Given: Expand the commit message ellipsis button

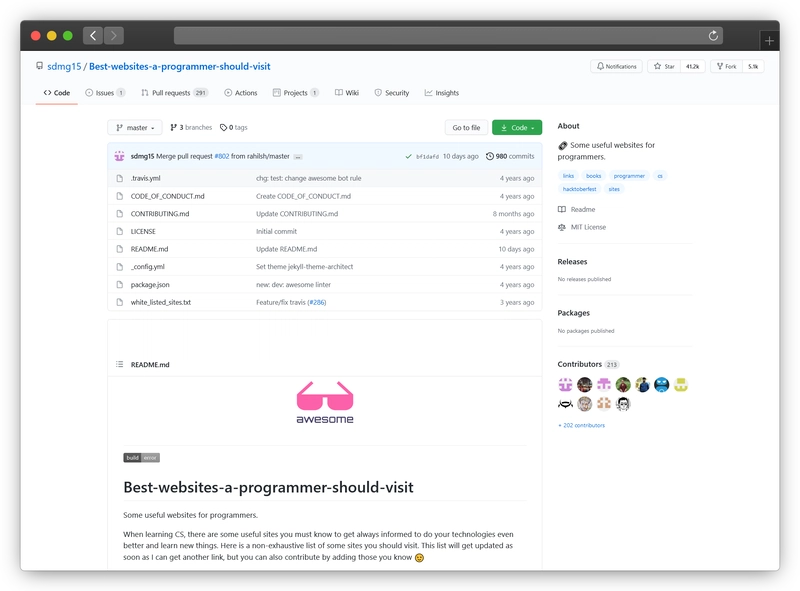Looking at the screenshot, I should tap(298, 157).
